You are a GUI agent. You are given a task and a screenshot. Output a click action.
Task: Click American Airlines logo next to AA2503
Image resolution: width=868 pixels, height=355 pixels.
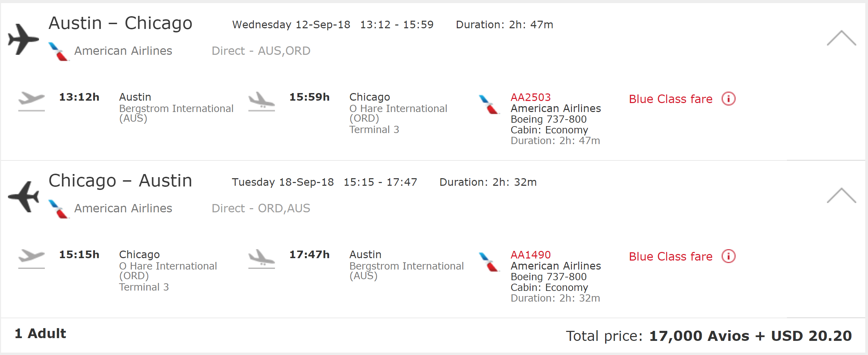click(489, 104)
